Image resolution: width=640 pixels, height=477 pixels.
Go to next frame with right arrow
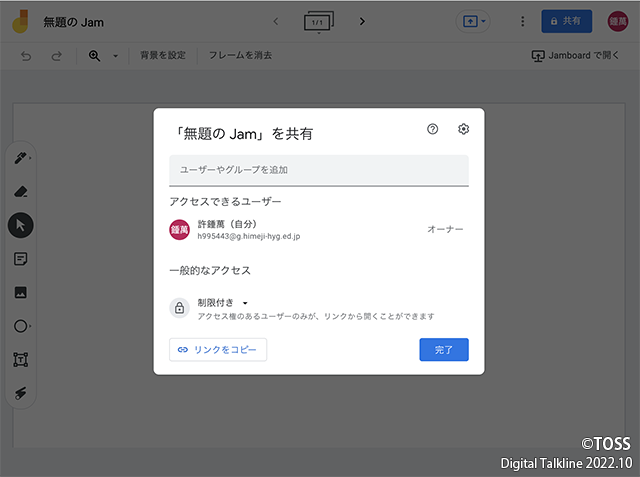coord(362,21)
